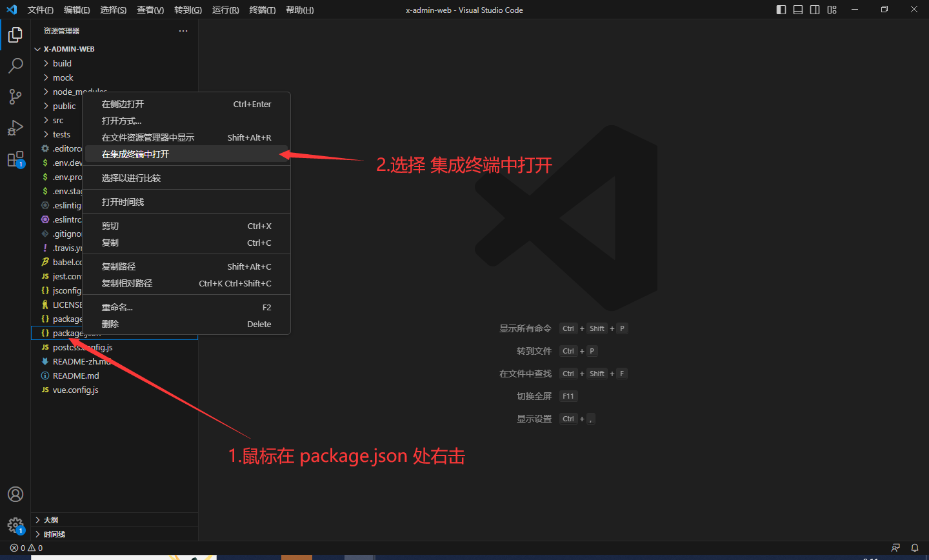The width and height of the screenshot is (929, 560).
Task: Collapse the X-ADMIN-WEB root folder
Action: [x=114, y=49]
